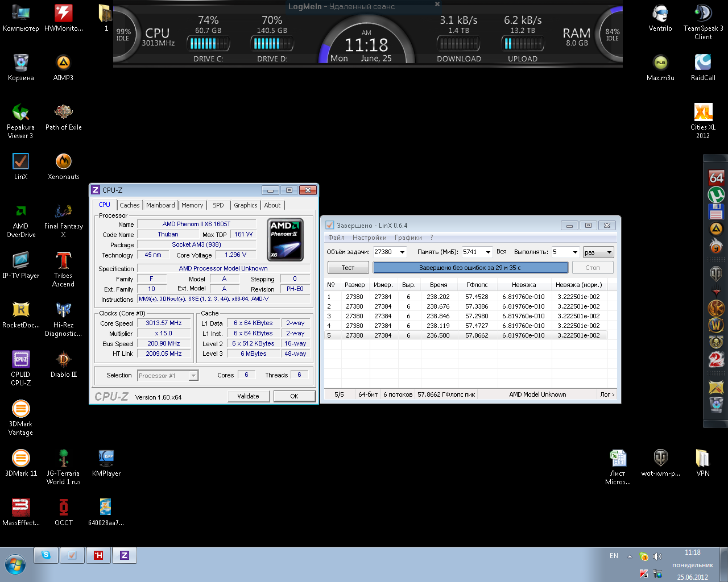This screenshot has height=582, width=728.
Task: Open the LinX desktop shortcut
Action: point(20,166)
